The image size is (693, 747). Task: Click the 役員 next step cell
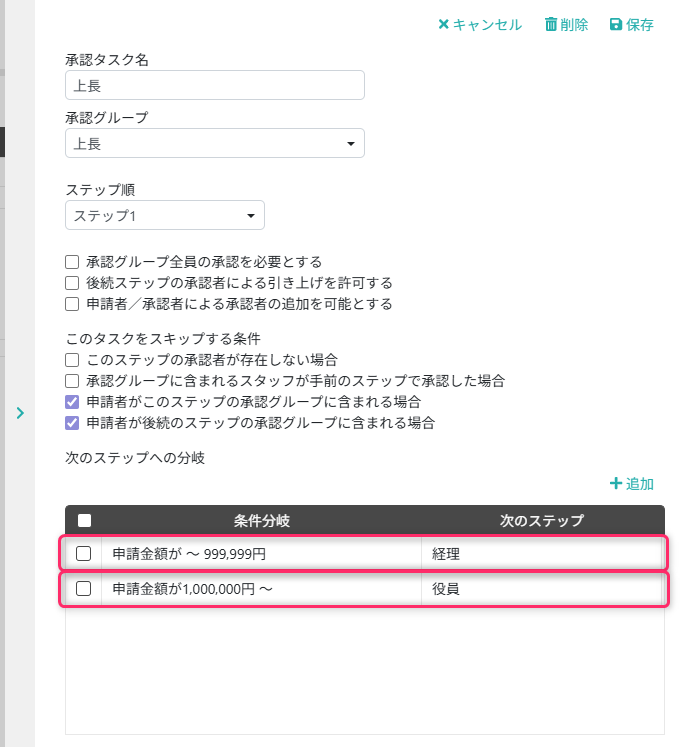(540, 589)
